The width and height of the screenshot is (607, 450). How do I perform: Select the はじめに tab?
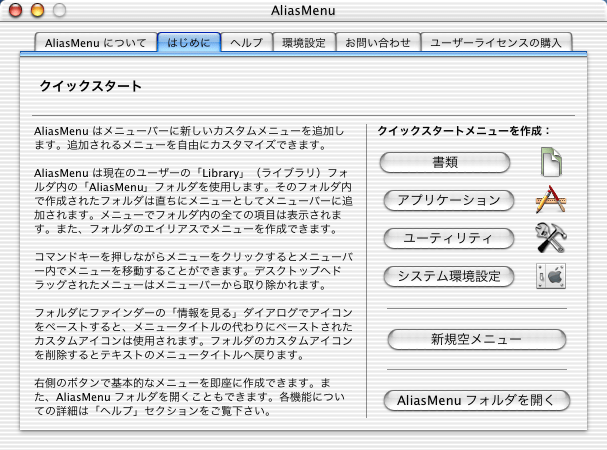point(189,42)
